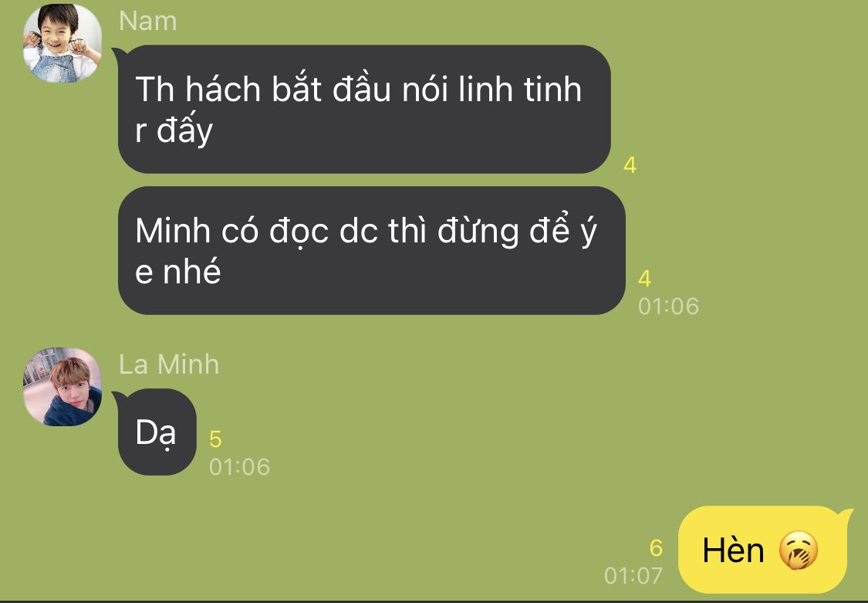Open Nam's profile picture
Screen dimensions: 868x603
(x=62, y=43)
